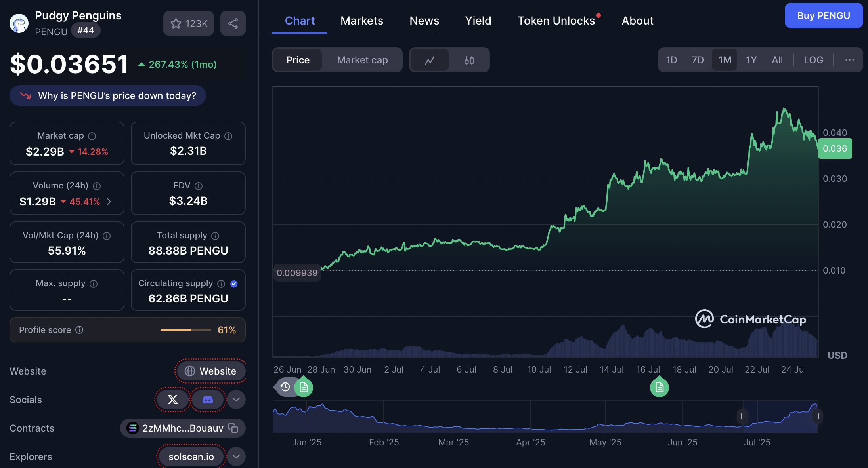
Task: Click the 2zMMhc...Bouauv contract address
Action: click(183, 428)
